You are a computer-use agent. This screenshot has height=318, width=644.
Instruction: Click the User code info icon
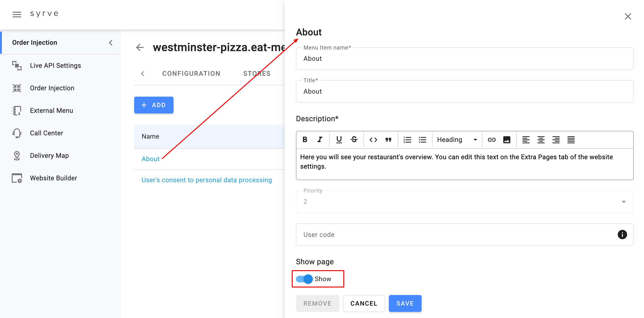(x=622, y=235)
